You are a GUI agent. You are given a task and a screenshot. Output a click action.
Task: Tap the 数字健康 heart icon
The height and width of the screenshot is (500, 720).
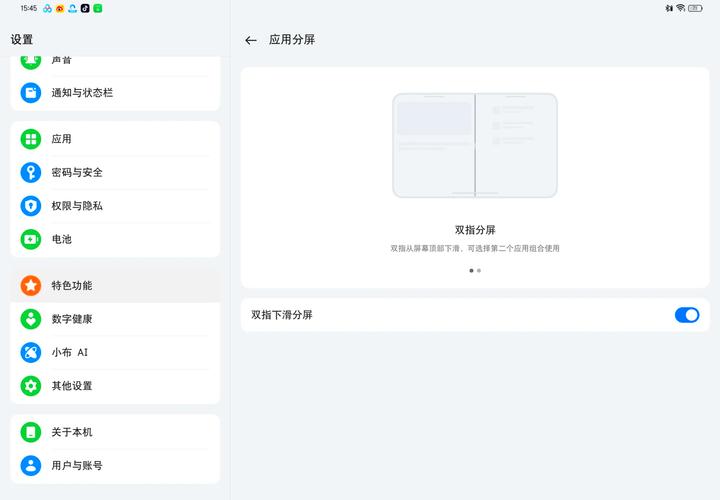point(31,319)
